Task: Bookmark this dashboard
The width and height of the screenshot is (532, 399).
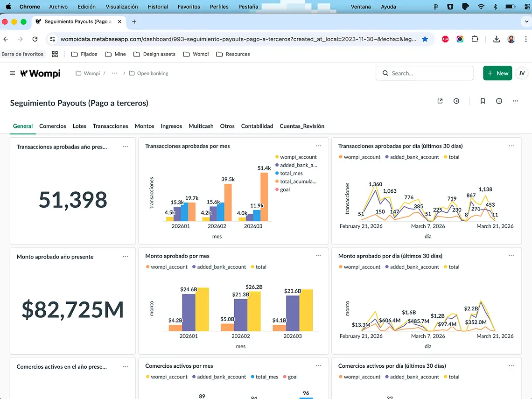Action: [483, 101]
